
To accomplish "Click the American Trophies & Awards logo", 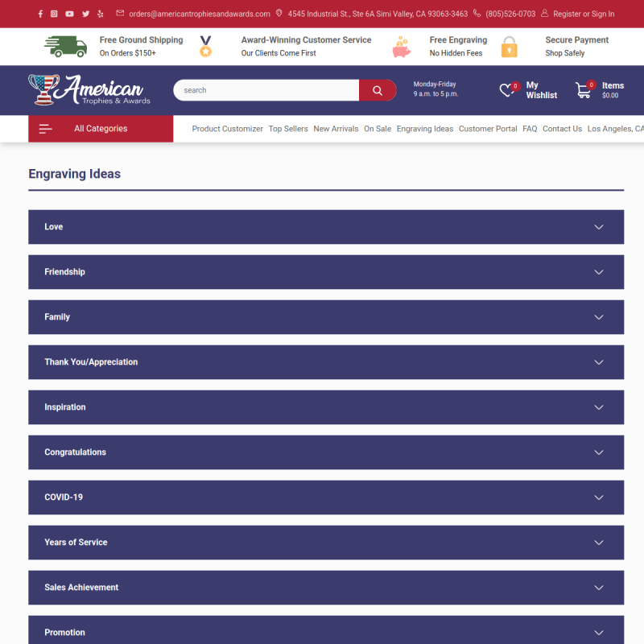I will (x=89, y=90).
